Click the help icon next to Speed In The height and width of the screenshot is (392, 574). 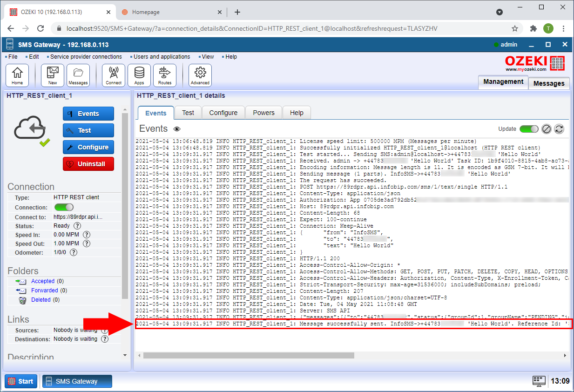coord(86,235)
